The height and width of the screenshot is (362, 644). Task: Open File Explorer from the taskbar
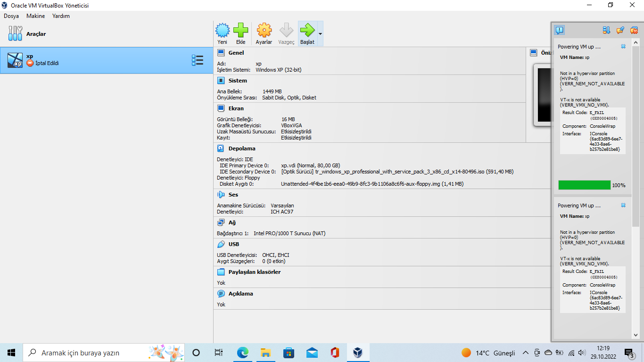click(266, 353)
